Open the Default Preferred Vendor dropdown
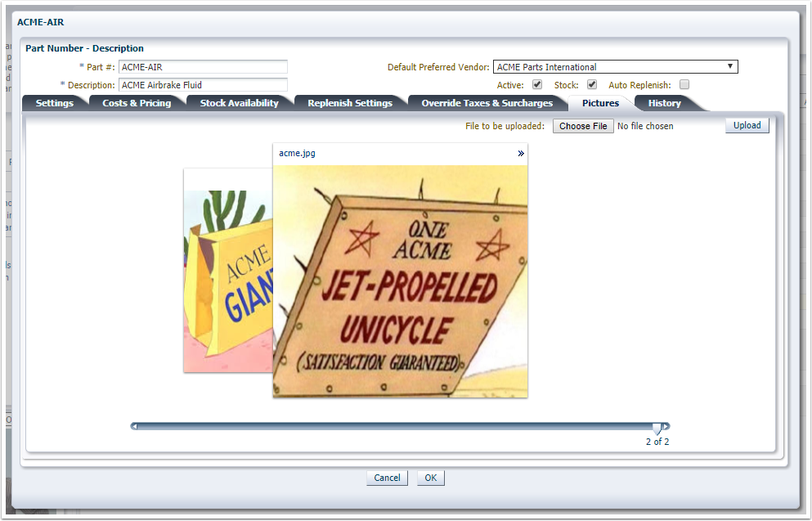812x521 pixels. tap(615, 67)
